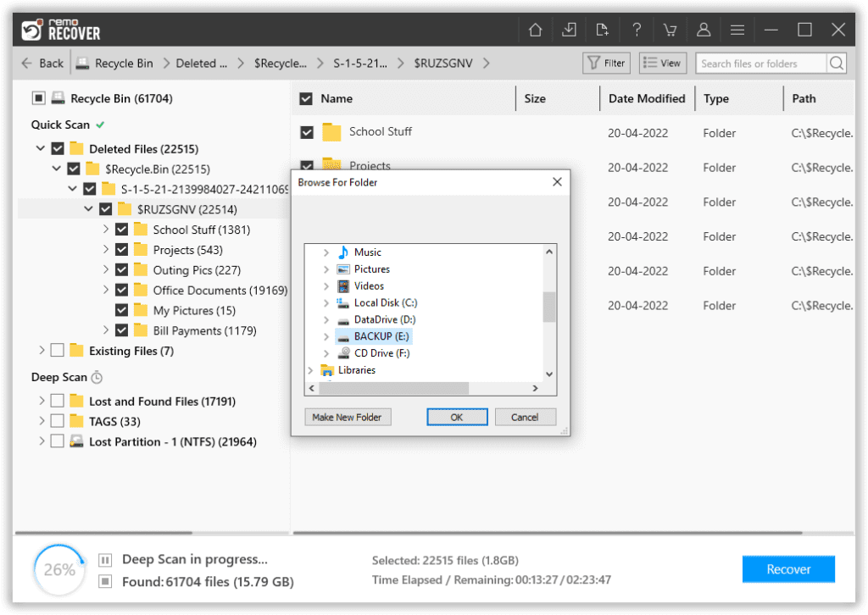Stop the scan using the stop icon
The height and width of the screenshot is (615, 868).
point(104,579)
